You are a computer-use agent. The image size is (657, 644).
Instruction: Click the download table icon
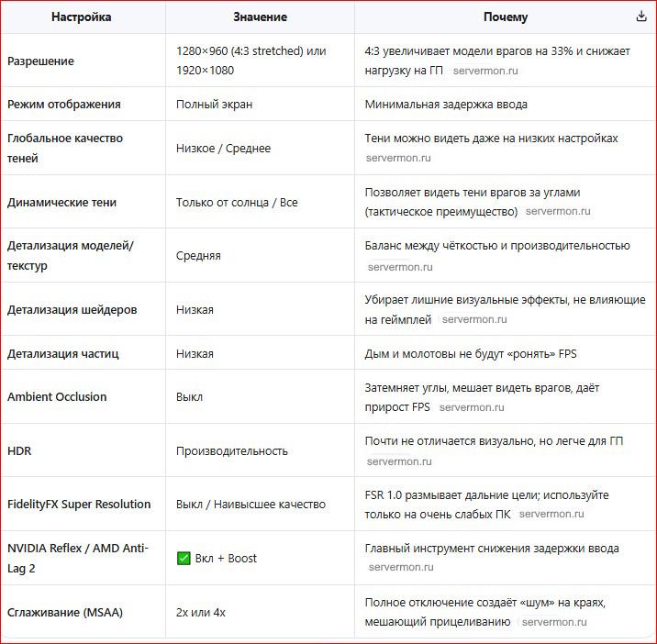[640, 17]
